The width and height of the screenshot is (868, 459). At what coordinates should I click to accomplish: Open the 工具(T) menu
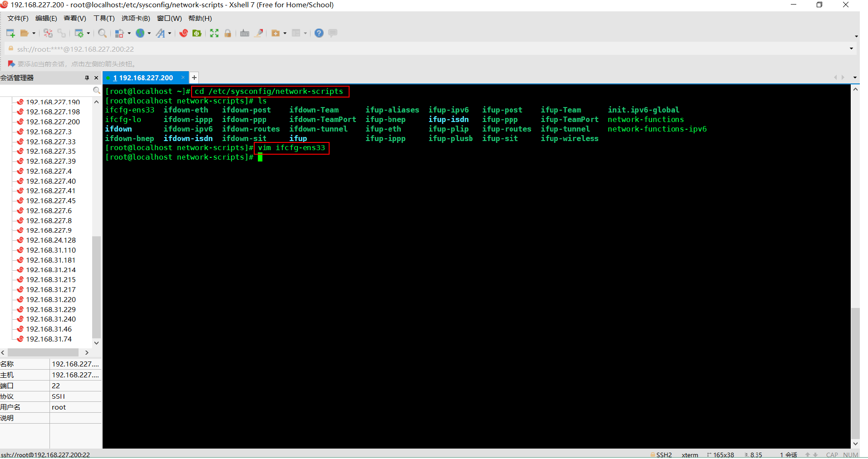coord(104,18)
